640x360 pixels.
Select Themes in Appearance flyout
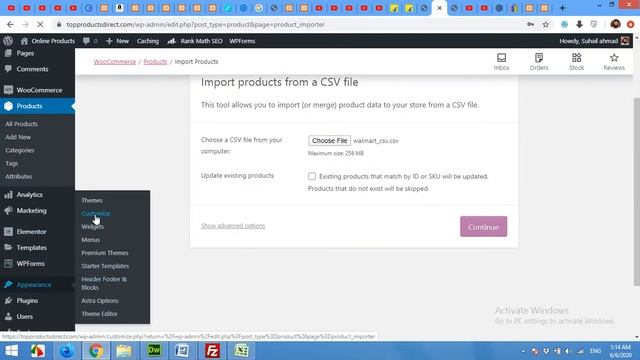92,200
